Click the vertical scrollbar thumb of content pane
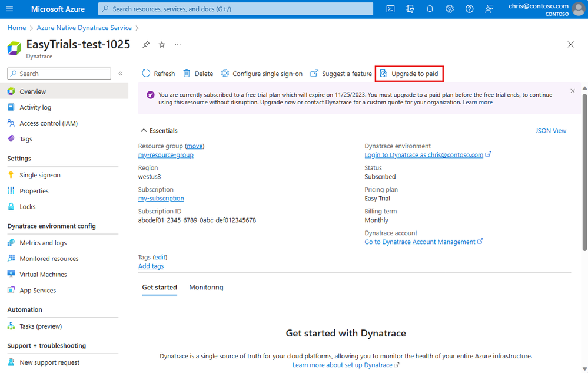This screenshot has height=373, width=588. [x=584, y=172]
